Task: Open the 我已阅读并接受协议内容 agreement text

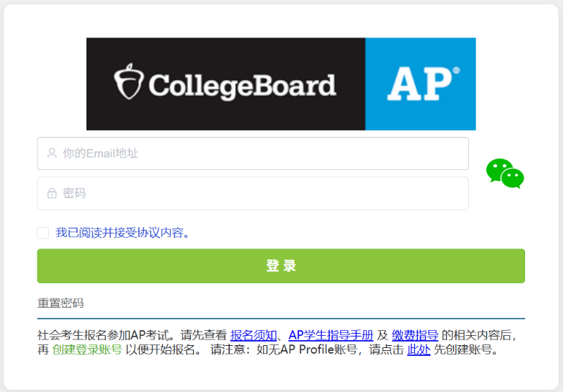Action: [123, 233]
